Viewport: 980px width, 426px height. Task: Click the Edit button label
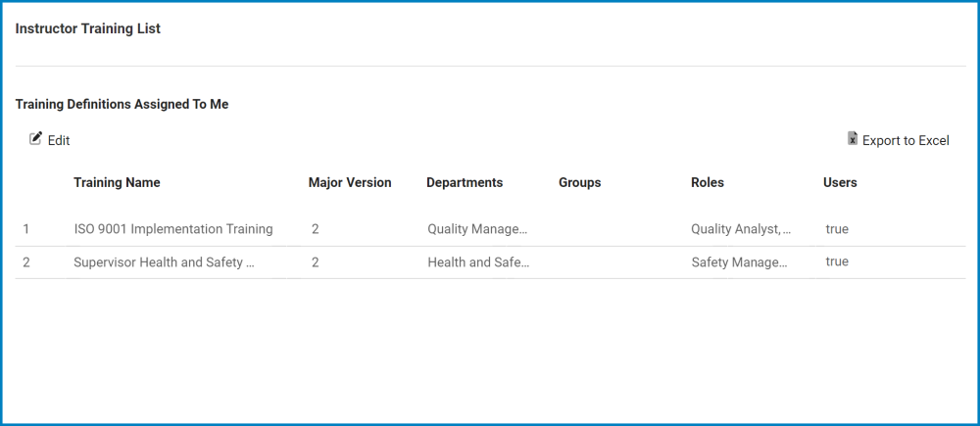pyautogui.click(x=59, y=140)
